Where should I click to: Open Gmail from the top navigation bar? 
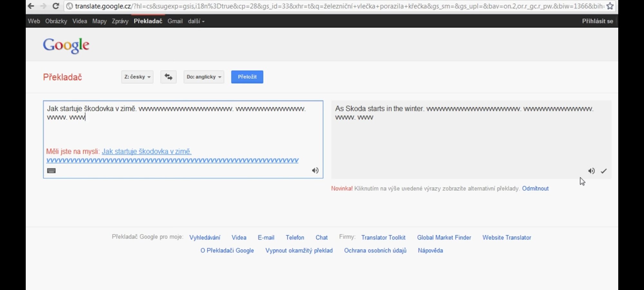(175, 21)
